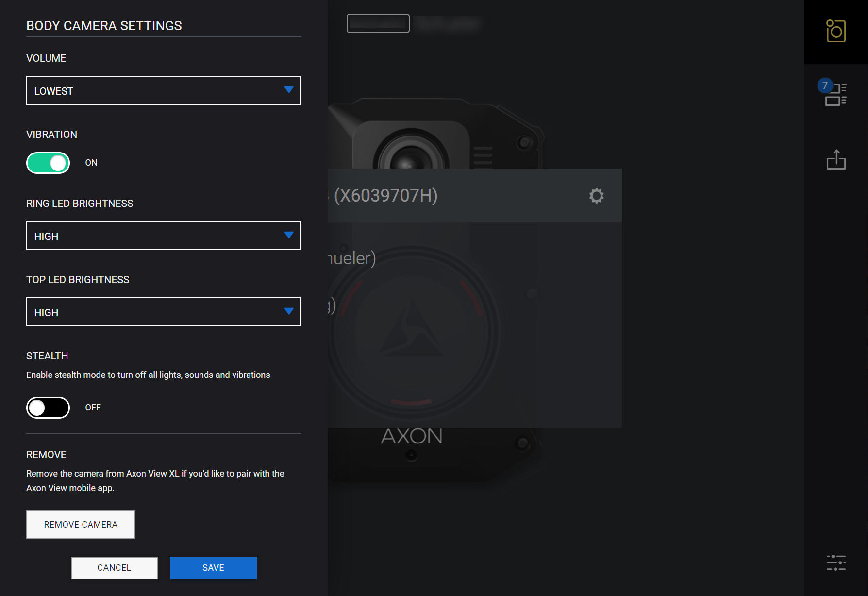Save the body camera settings
Viewport: 868px width, 596px height.
coord(213,568)
